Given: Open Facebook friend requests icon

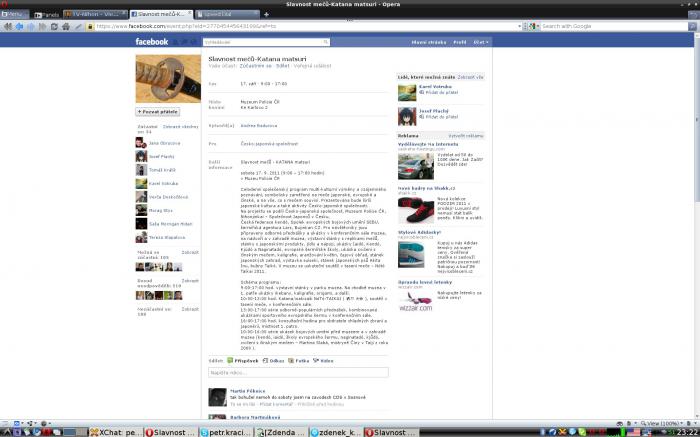Looking at the screenshot, I should [x=175, y=42].
